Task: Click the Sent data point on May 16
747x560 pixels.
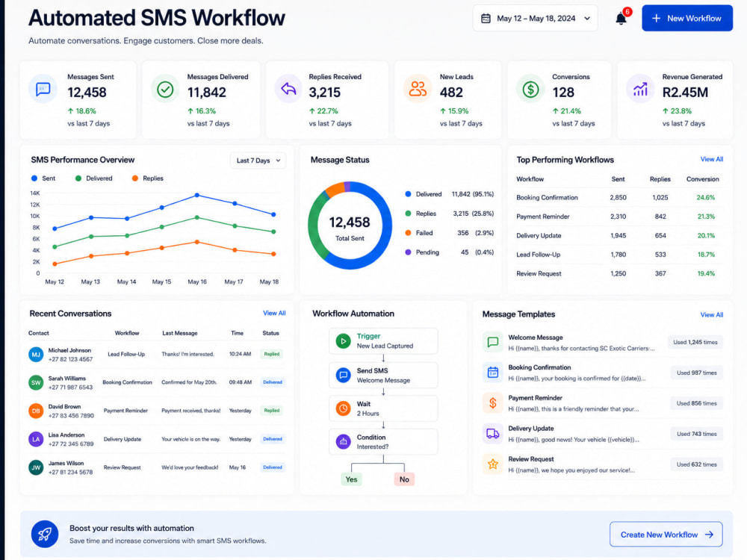Action: 197,195
